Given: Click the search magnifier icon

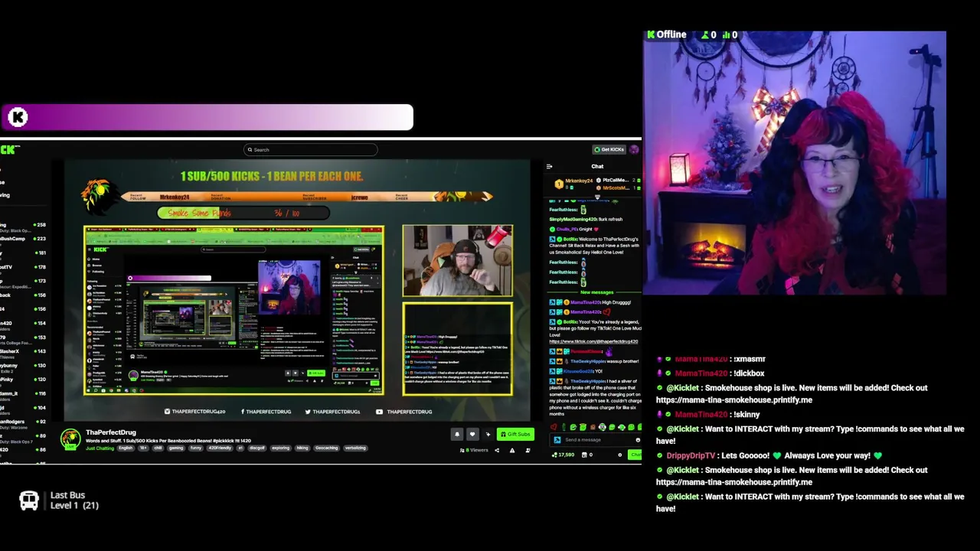Looking at the screenshot, I should [250, 150].
